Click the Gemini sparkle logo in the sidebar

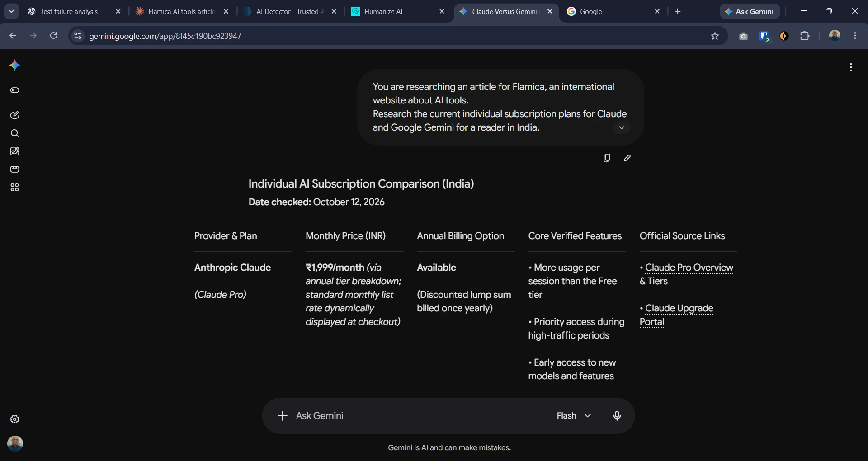tap(14, 66)
